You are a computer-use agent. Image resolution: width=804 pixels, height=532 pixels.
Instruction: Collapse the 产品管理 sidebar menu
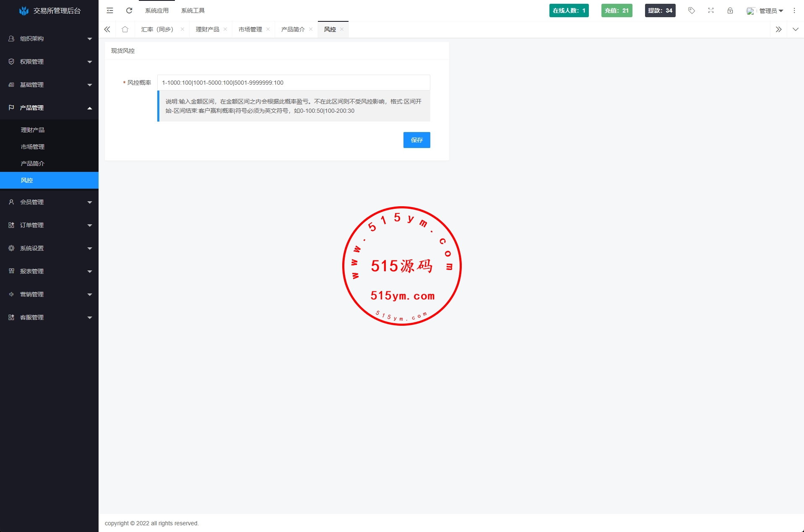tap(49, 108)
